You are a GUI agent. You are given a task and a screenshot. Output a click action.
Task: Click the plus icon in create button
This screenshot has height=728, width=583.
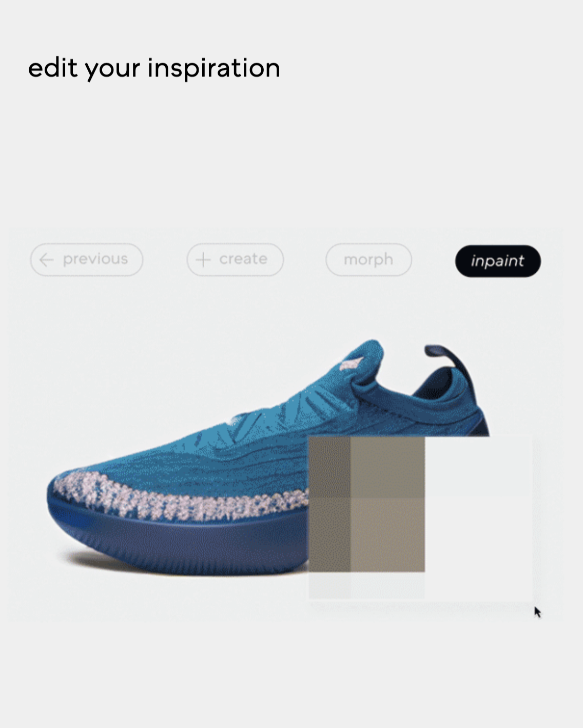[203, 260]
